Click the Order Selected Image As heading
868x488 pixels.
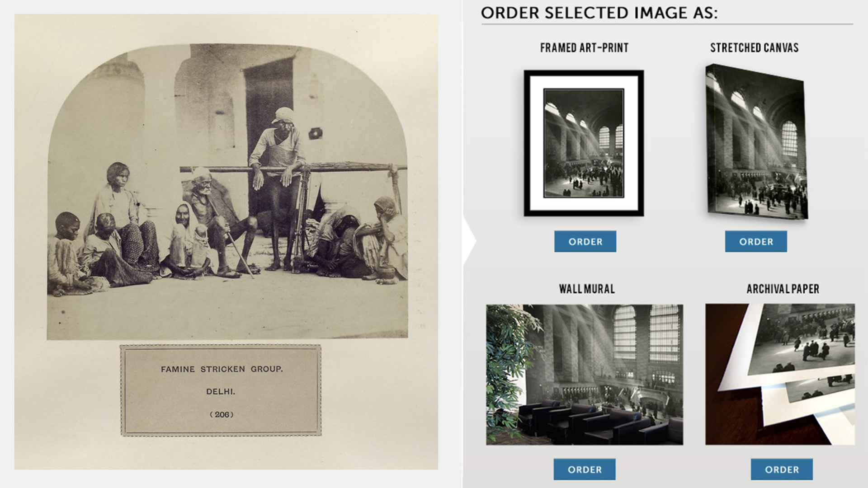tap(599, 13)
